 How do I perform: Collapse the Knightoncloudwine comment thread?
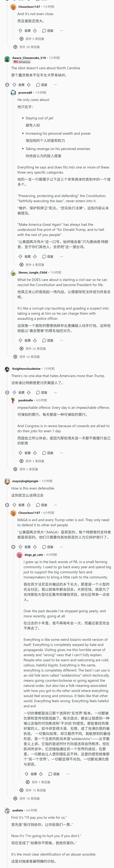pyautogui.click(x=7, y=393)
